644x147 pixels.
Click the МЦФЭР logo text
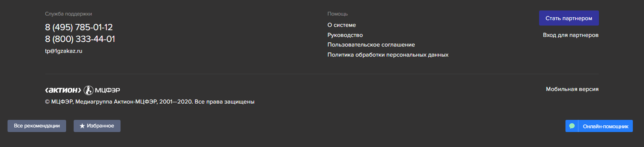click(x=108, y=90)
